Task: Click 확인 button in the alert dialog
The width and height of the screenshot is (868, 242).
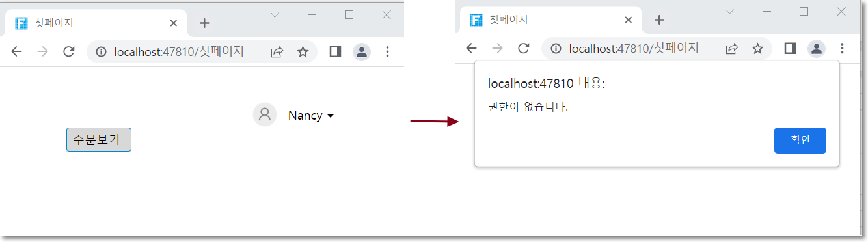Action: pyautogui.click(x=800, y=141)
